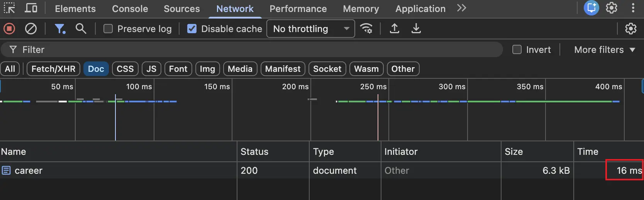Open network conditions Wi-Fi icon
644x200 pixels.
tap(366, 29)
